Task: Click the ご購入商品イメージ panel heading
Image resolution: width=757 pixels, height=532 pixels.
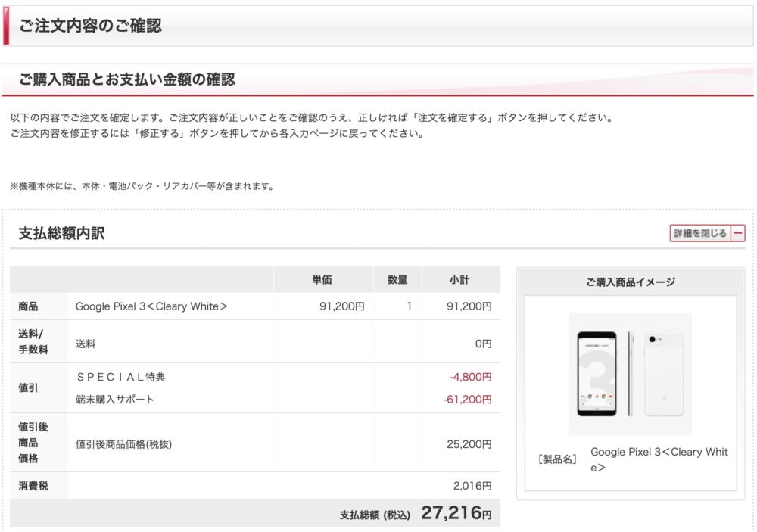Action: (631, 282)
